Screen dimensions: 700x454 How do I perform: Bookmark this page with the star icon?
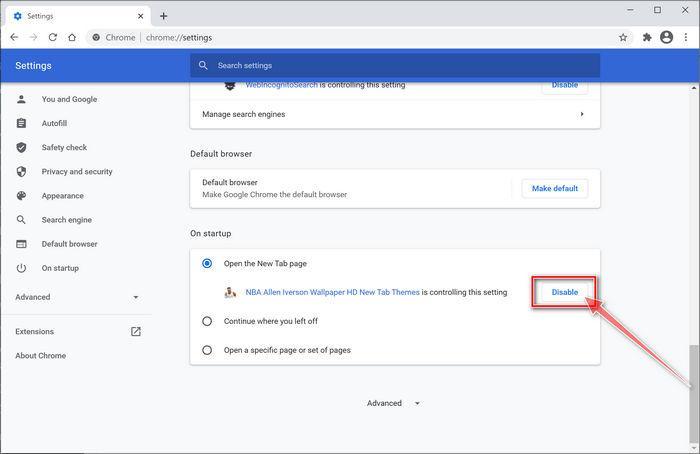click(623, 37)
